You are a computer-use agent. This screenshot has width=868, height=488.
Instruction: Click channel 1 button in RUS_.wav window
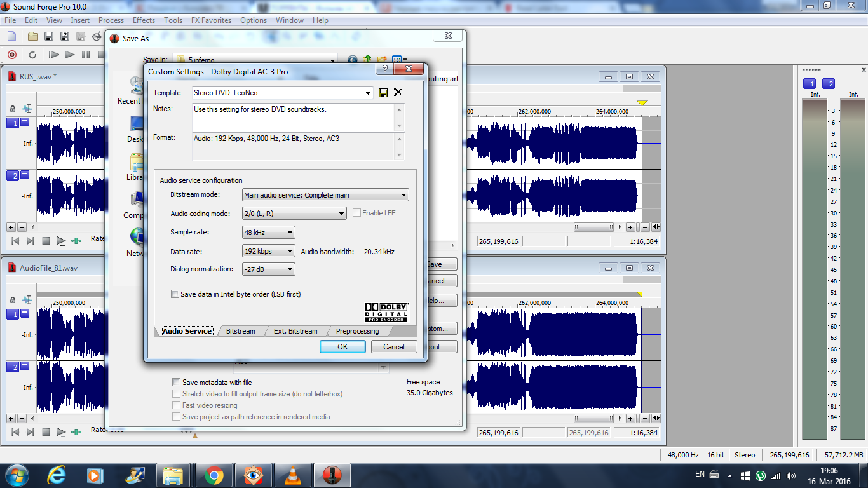click(x=13, y=123)
